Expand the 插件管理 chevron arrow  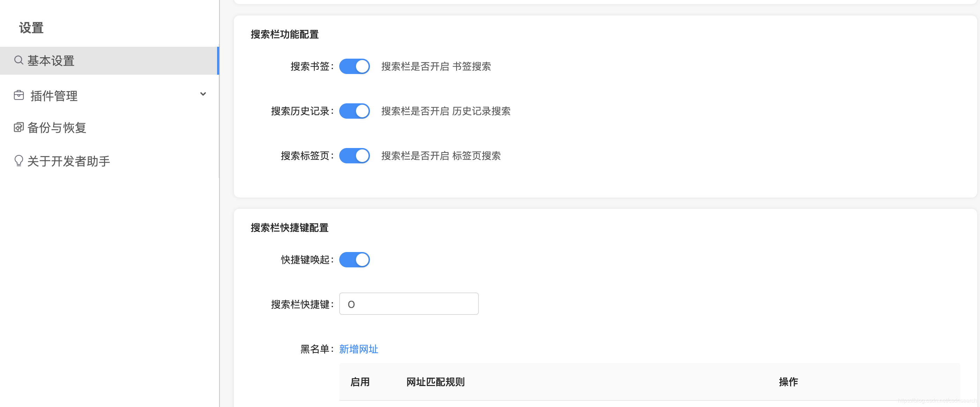[203, 94]
